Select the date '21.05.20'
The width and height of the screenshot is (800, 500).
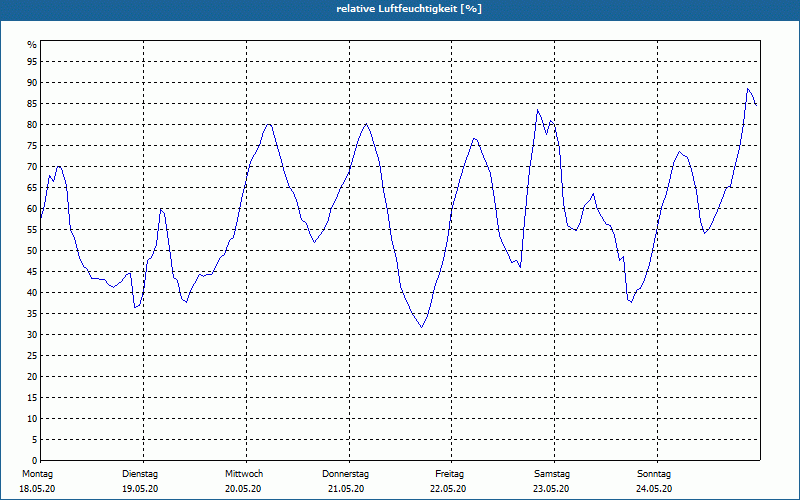(x=346, y=489)
